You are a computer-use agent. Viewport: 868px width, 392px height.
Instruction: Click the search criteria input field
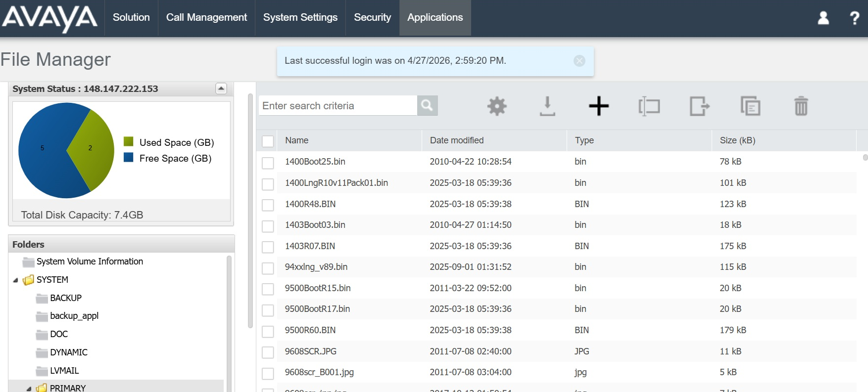click(338, 105)
